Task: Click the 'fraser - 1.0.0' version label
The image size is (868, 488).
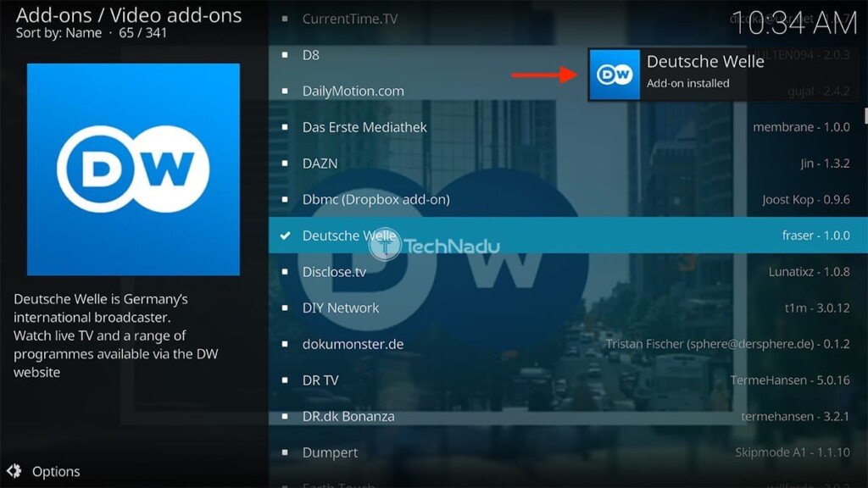Action: click(x=816, y=236)
